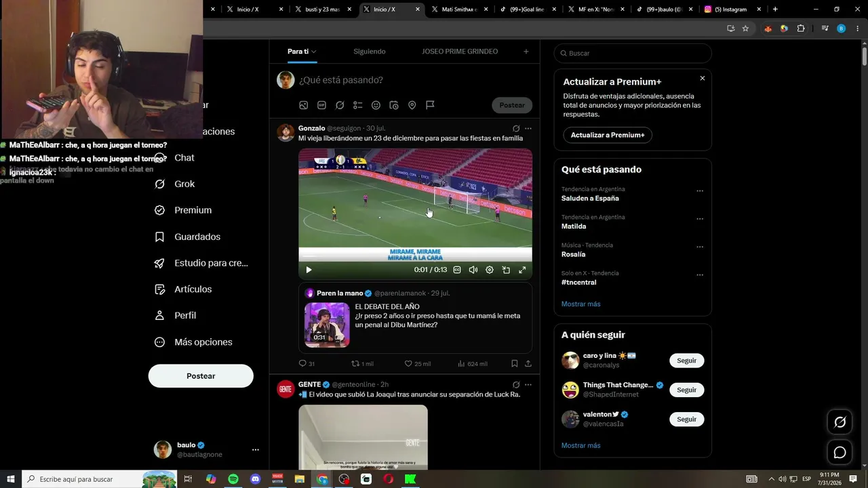Open Discord from the taskbar
868x488 pixels.
tap(255, 479)
